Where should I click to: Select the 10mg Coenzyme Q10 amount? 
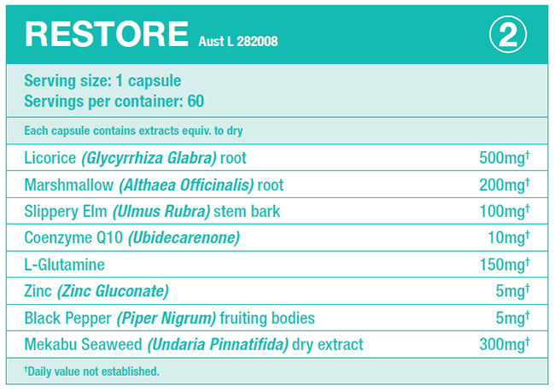(507, 237)
